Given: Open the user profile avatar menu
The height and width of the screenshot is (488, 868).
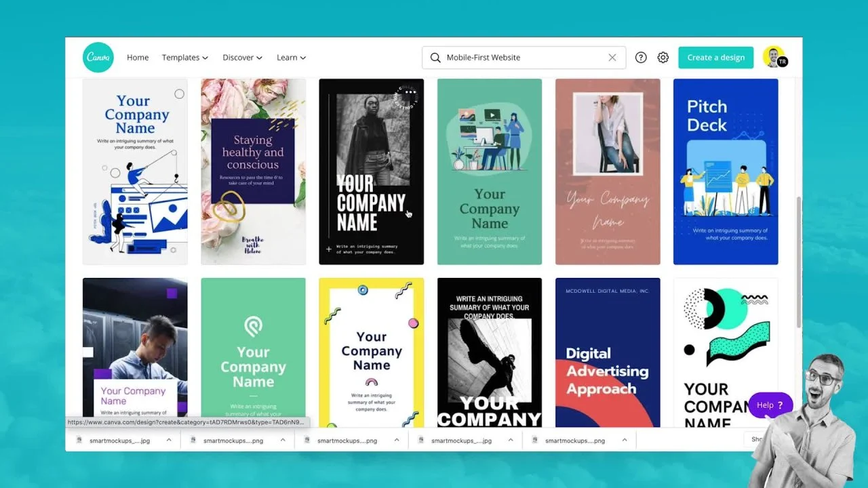Looking at the screenshot, I should pos(774,58).
